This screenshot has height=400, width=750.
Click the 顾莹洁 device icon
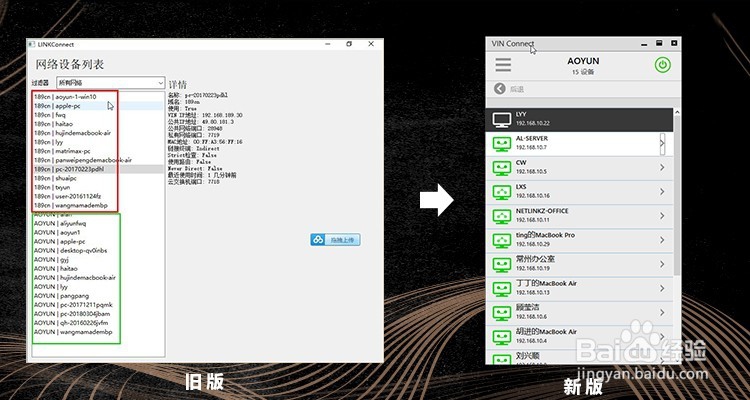[x=502, y=313]
